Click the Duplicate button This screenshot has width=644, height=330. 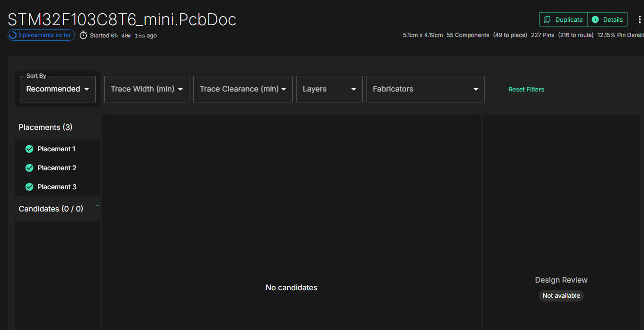(563, 19)
